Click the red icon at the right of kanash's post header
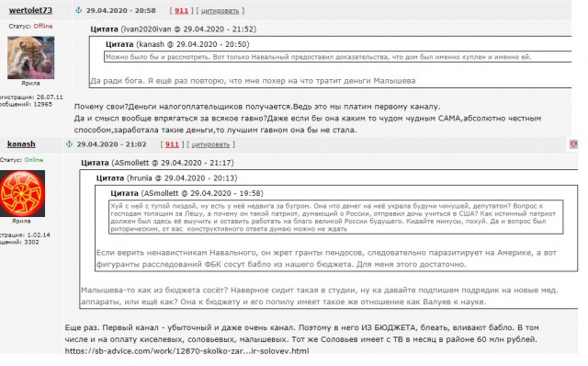588x366 pixels. (573, 144)
